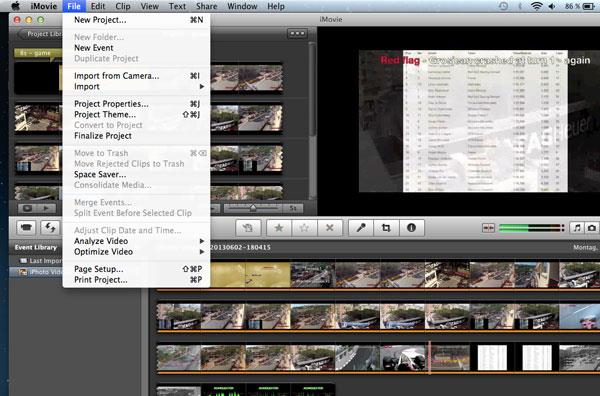Toggle audio skimming button
The image size is (600, 396).
coord(488,228)
